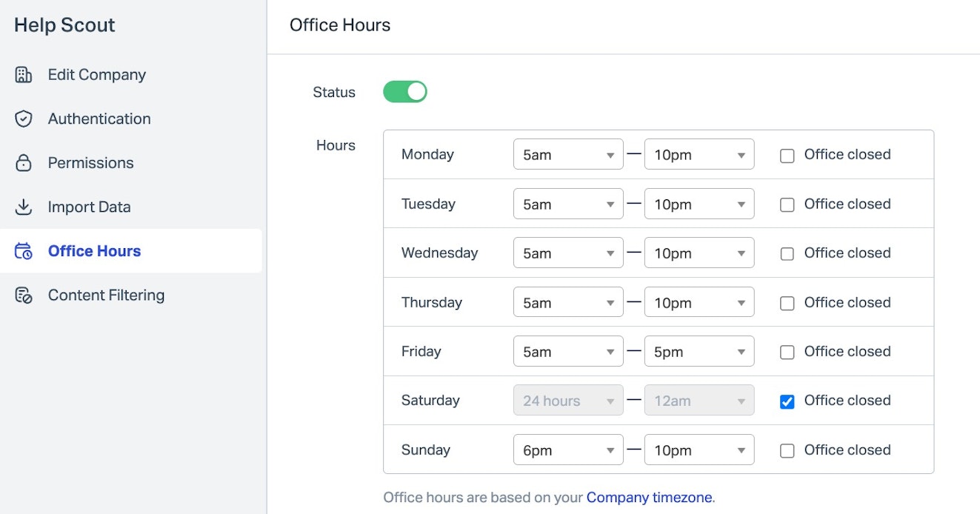
Task: Click the Permissions padlock icon
Action: pos(24,163)
